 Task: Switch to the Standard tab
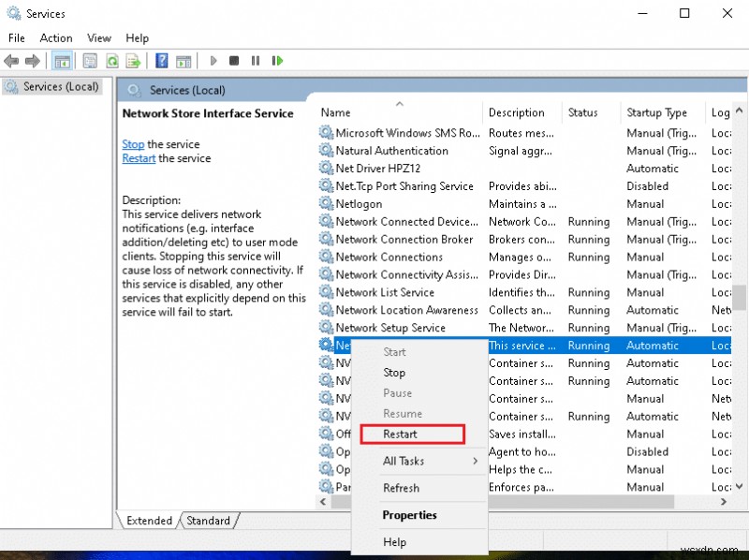(x=208, y=521)
